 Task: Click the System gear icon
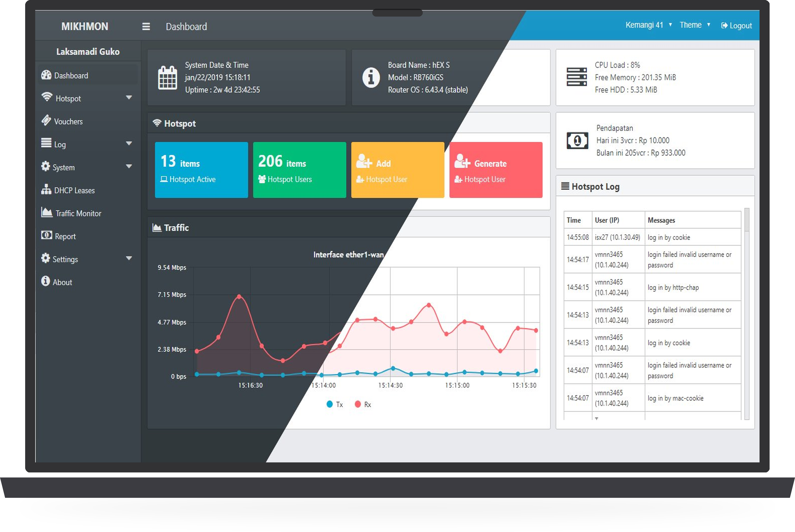pyautogui.click(x=46, y=166)
